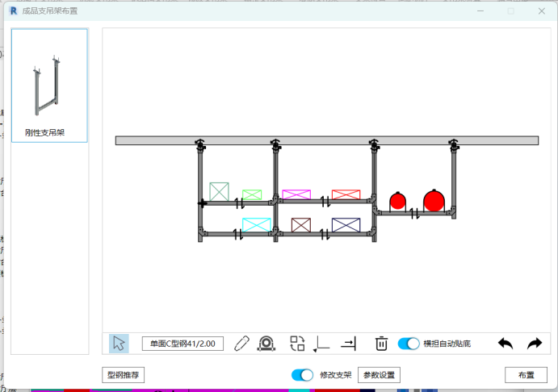
Task: Select the bright green crossed rectangle
Action: pyautogui.click(x=252, y=194)
